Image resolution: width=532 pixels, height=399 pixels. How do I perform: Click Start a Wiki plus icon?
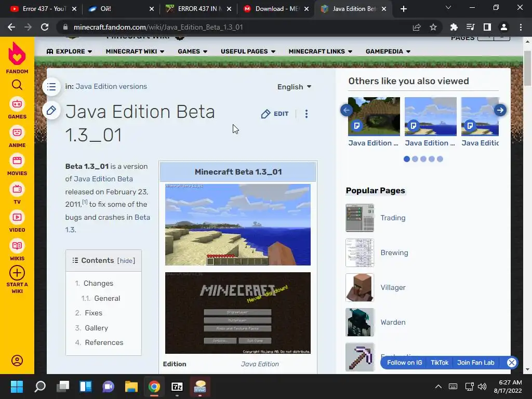point(17,273)
